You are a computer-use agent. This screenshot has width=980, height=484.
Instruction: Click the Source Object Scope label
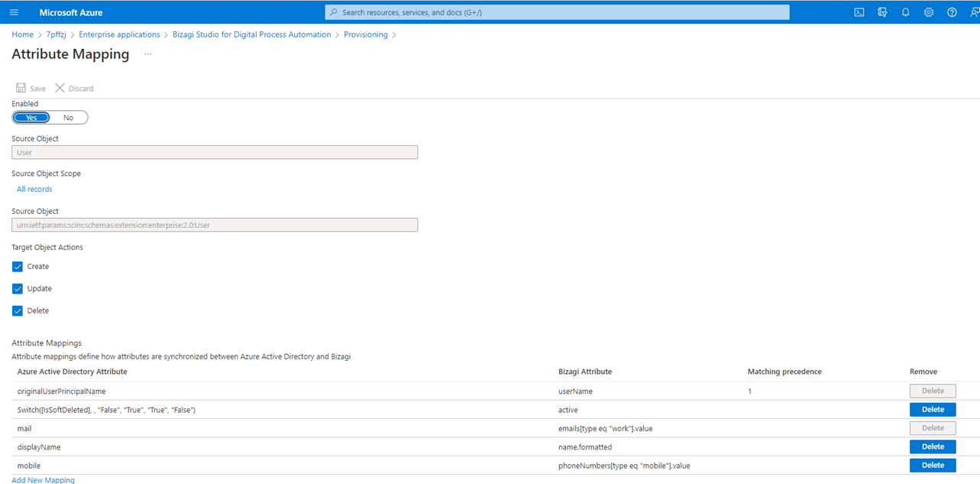(x=46, y=174)
